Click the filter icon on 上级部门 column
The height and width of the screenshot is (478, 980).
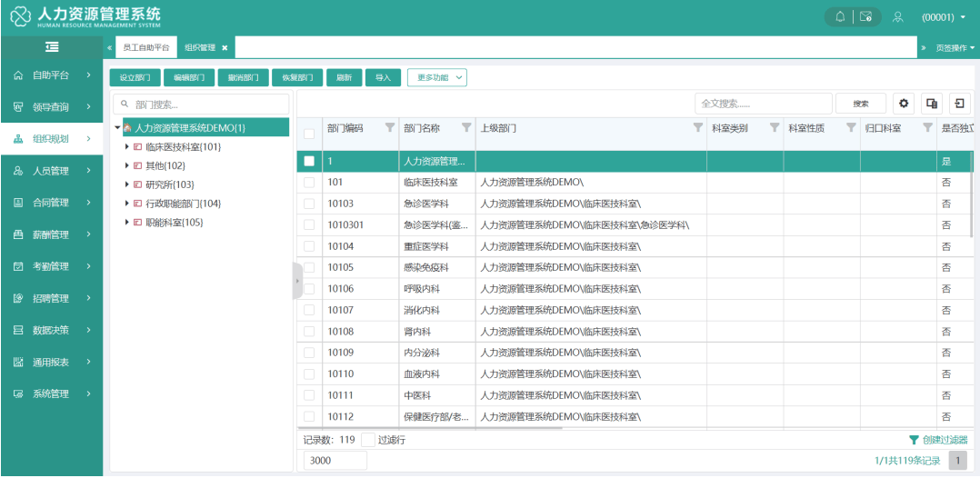[x=698, y=128]
